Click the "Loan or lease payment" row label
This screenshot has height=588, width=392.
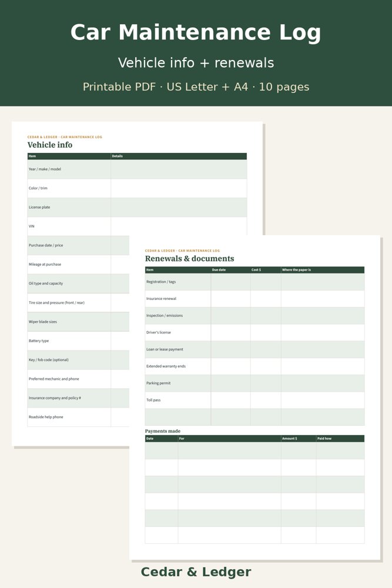click(x=165, y=349)
